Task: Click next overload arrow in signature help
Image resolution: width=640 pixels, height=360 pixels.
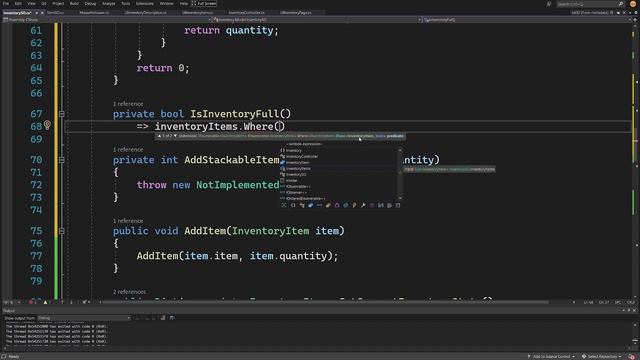Action: (175, 136)
